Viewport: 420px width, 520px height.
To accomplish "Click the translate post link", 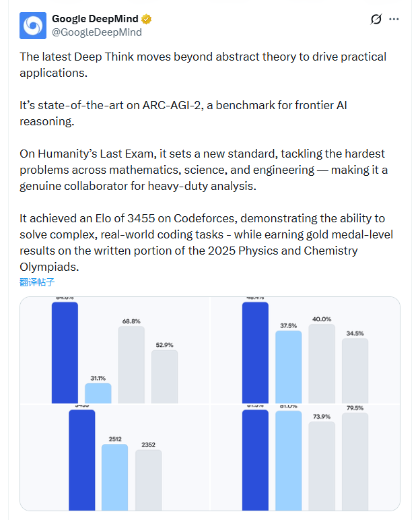I will [x=37, y=282].
